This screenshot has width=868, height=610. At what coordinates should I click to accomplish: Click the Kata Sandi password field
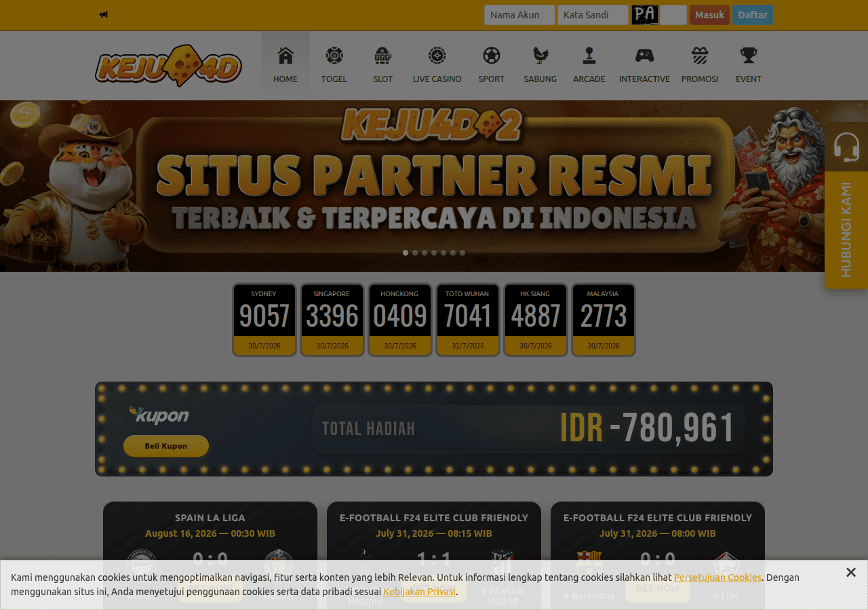click(593, 15)
